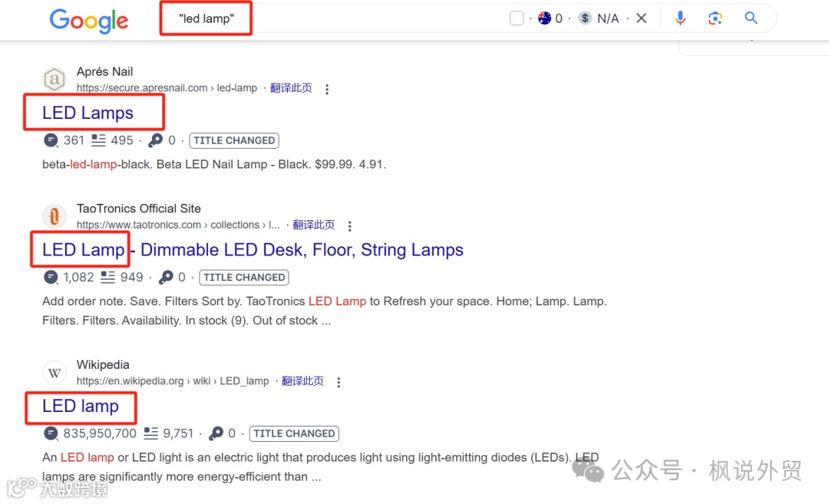
Task: Click the word count icon beside 495
Action: tap(98, 140)
